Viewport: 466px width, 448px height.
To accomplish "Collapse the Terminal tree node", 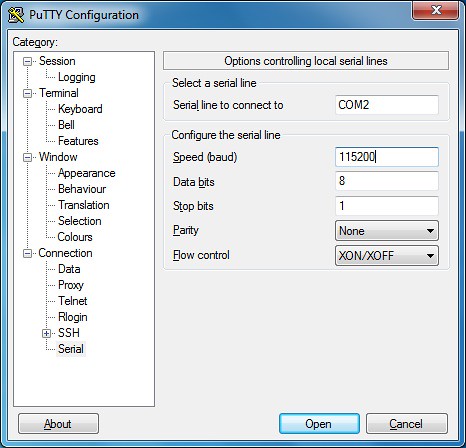I will point(27,93).
